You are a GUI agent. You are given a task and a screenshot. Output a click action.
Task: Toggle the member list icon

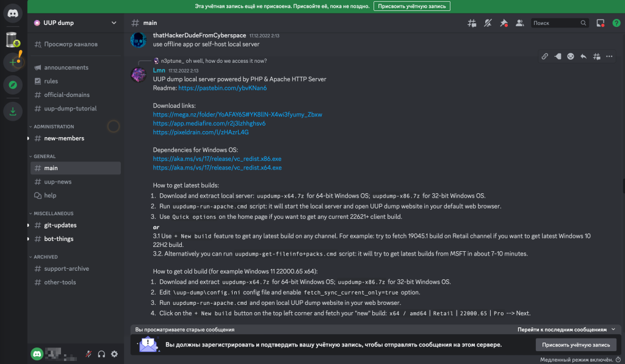tap(520, 23)
